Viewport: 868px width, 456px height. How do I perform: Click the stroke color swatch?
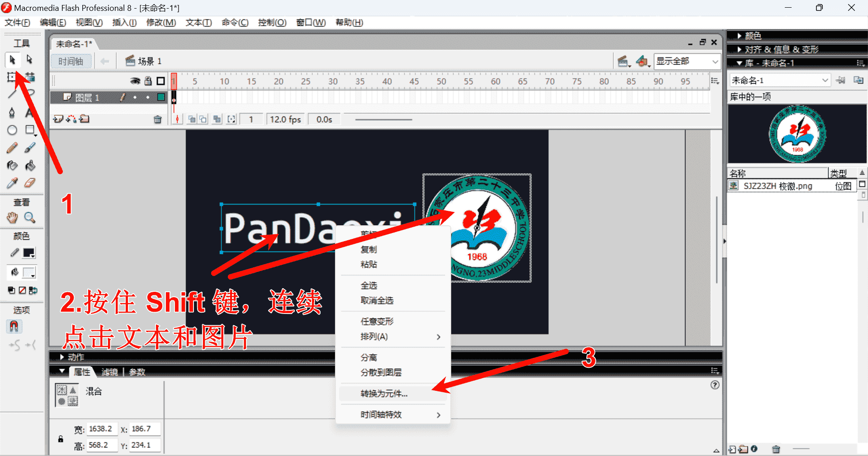pos(29,253)
